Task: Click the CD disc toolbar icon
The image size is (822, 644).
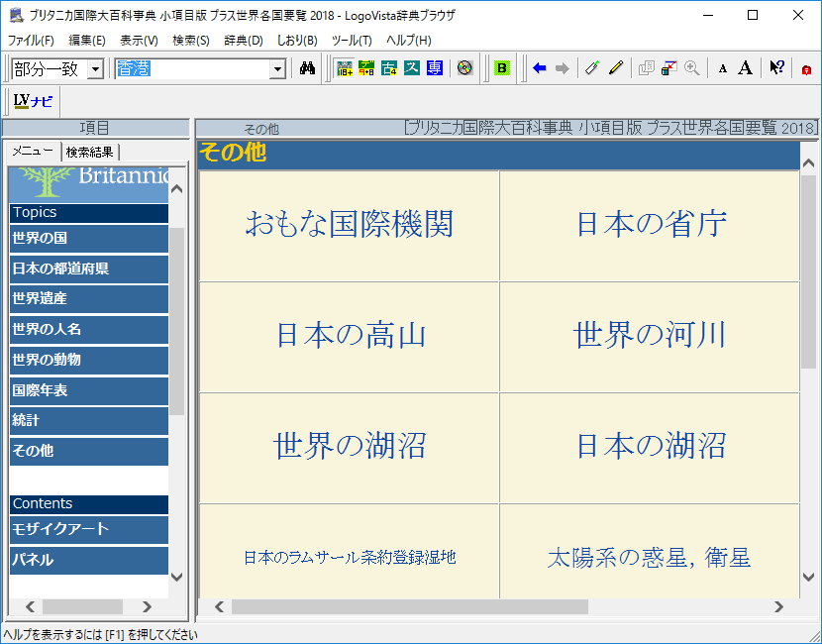Action: tap(465, 68)
